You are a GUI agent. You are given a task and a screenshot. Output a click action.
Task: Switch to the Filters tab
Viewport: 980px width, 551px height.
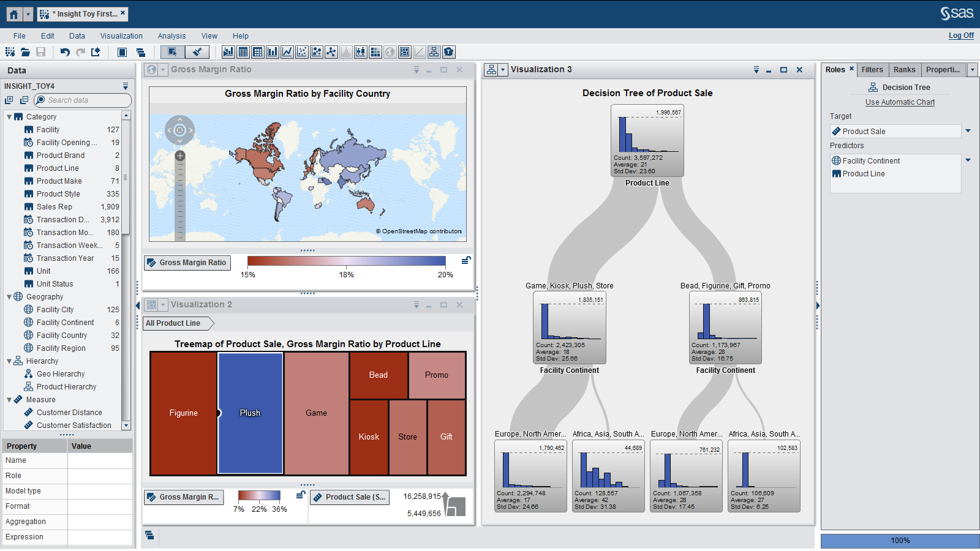coord(872,70)
